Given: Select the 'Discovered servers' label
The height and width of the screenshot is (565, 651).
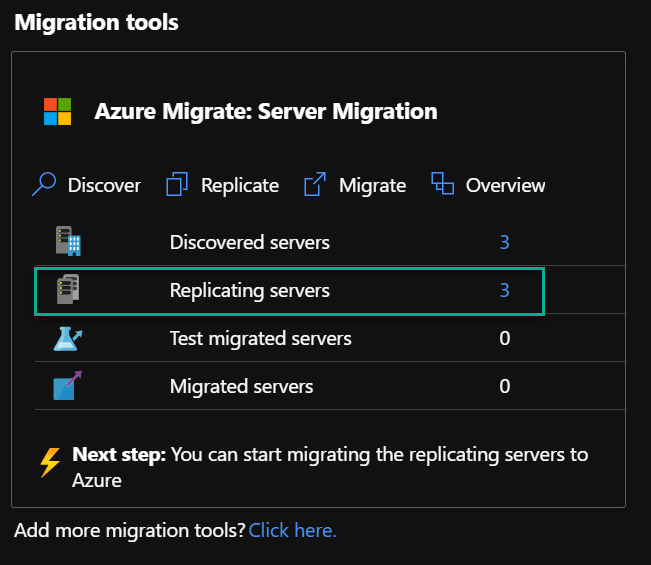Looking at the screenshot, I should click(250, 242).
